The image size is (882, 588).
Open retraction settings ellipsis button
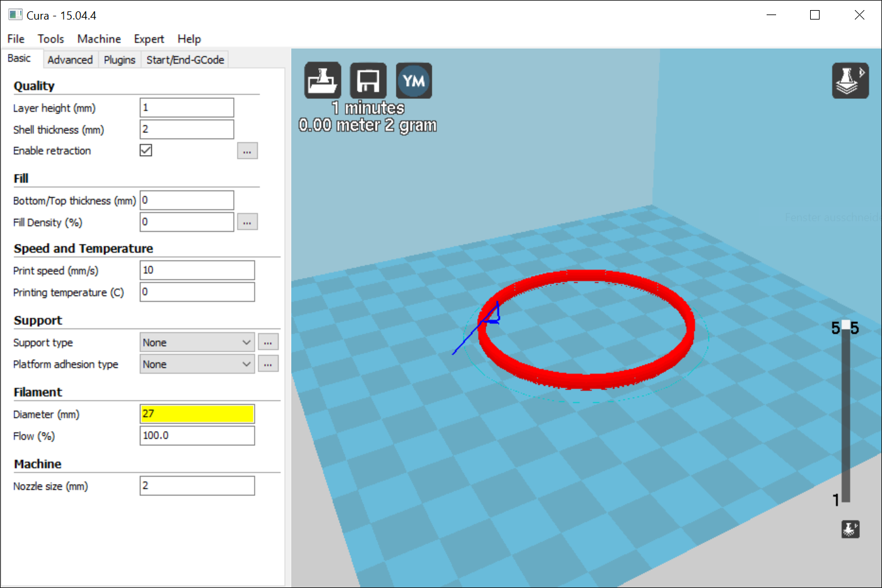pyautogui.click(x=247, y=151)
